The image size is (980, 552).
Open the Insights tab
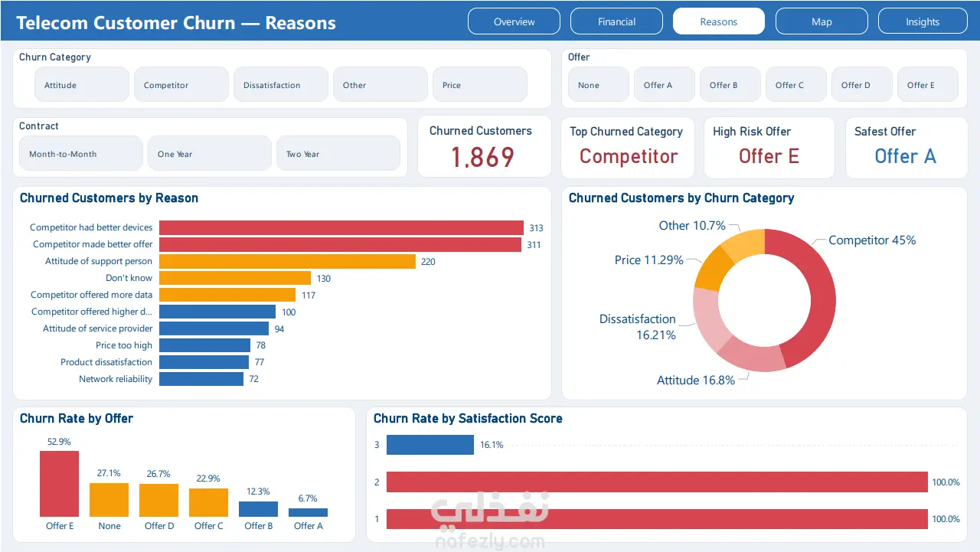[x=923, y=21]
